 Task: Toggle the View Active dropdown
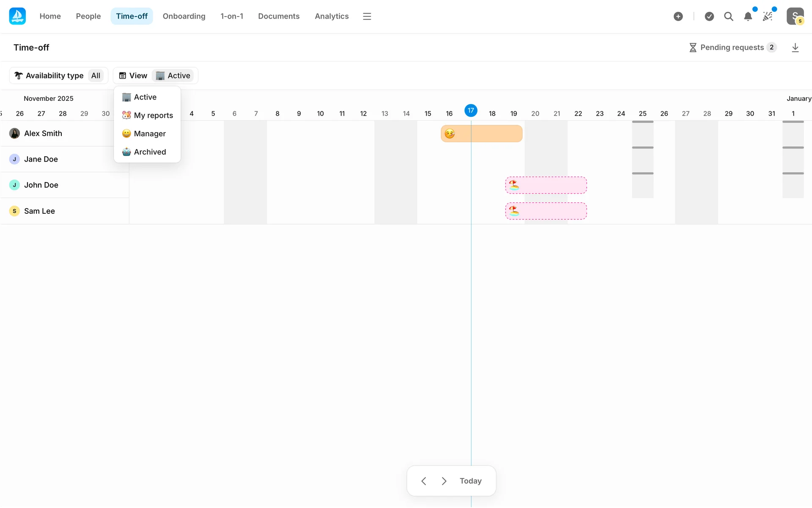[156, 75]
